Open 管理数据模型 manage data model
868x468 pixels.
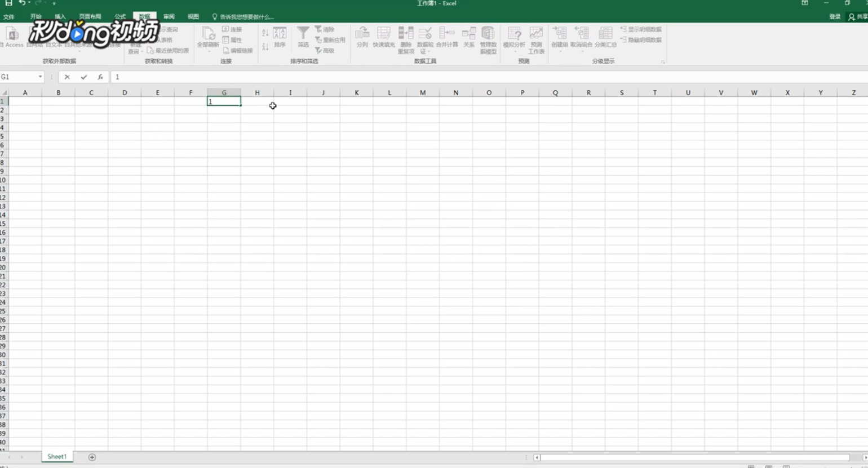[488, 40]
